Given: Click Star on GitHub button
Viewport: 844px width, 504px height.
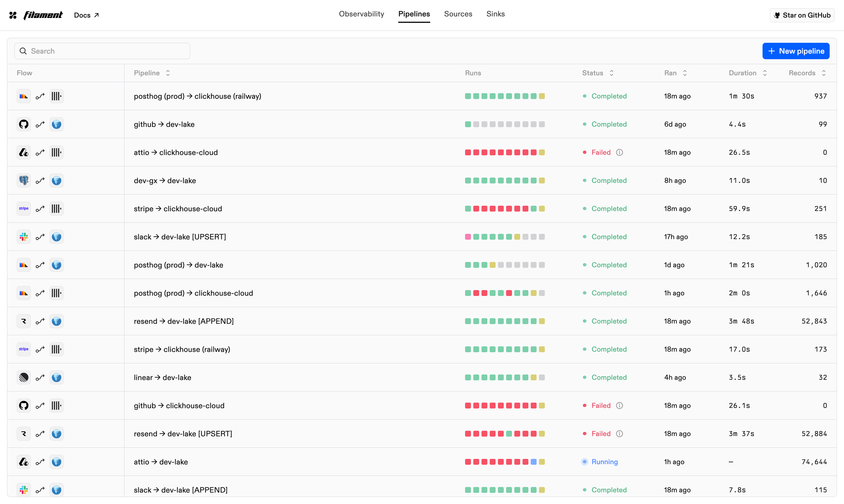Looking at the screenshot, I should coord(802,15).
